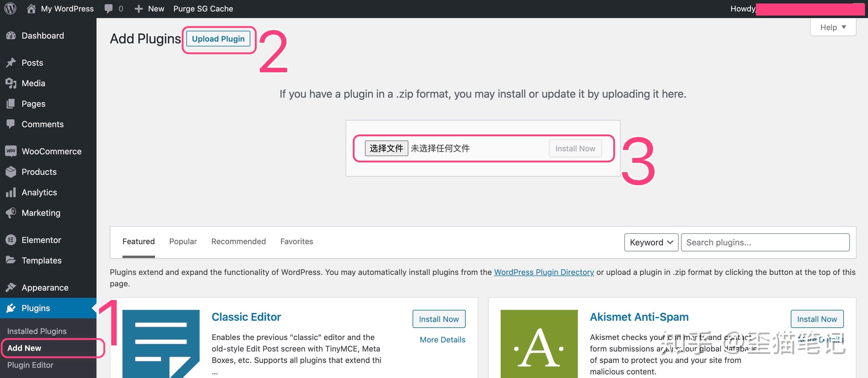Switch to the Favorites tab
Image resolution: width=868 pixels, height=378 pixels.
(296, 241)
